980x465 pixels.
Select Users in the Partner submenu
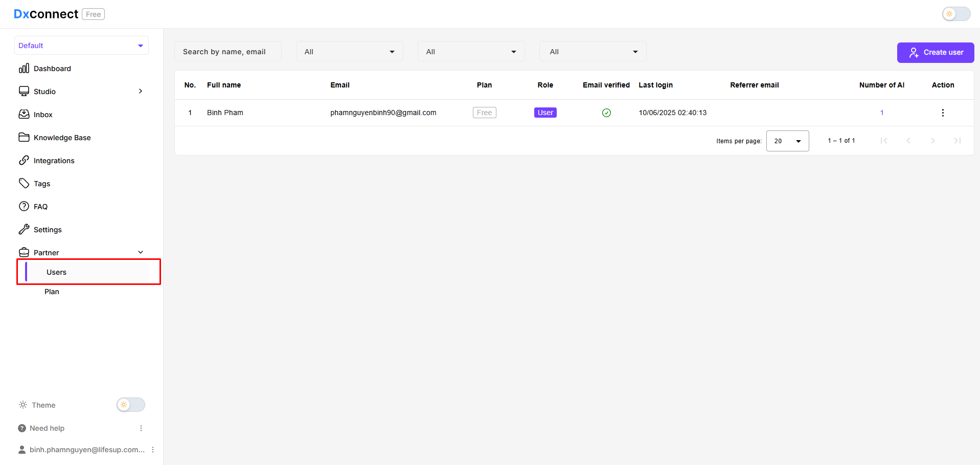coord(57,272)
